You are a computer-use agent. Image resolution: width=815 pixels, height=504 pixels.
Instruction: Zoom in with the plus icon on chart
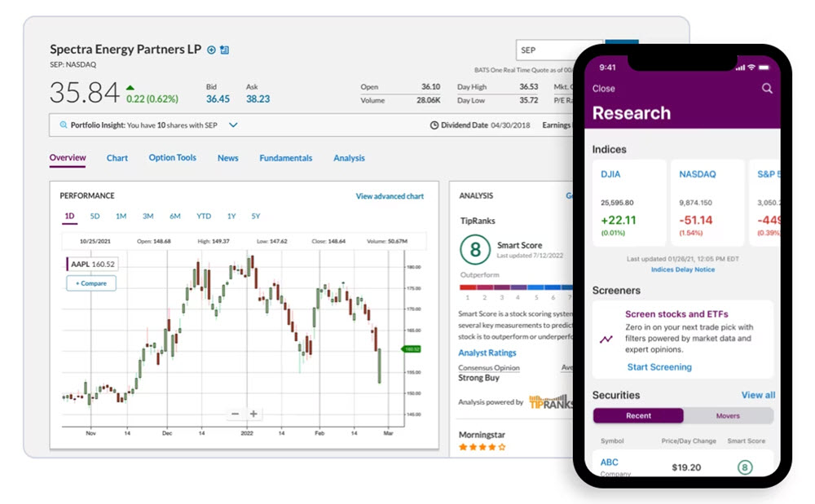[x=253, y=414]
